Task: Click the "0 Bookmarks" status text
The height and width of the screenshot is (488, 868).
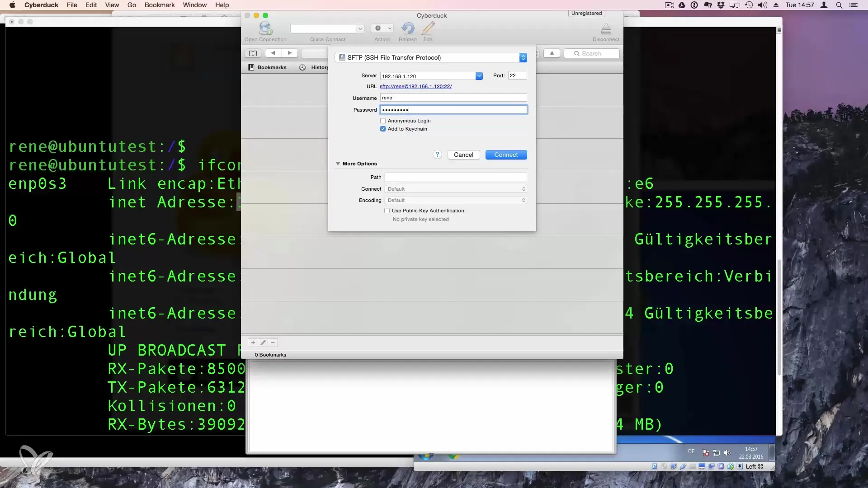Action: point(270,355)
